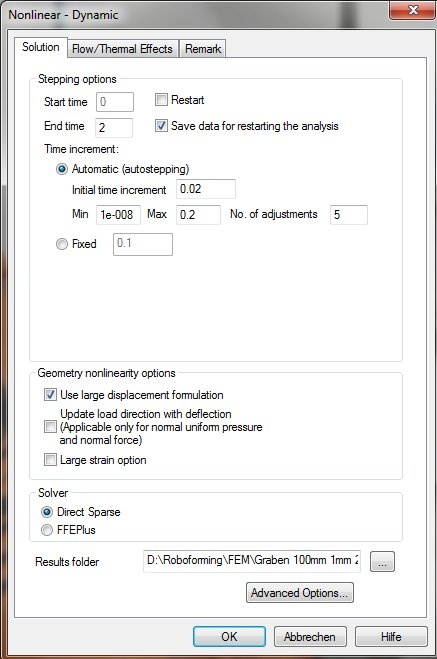
Task: Click the Max time increment field
Action: click(x=198, y=215)
